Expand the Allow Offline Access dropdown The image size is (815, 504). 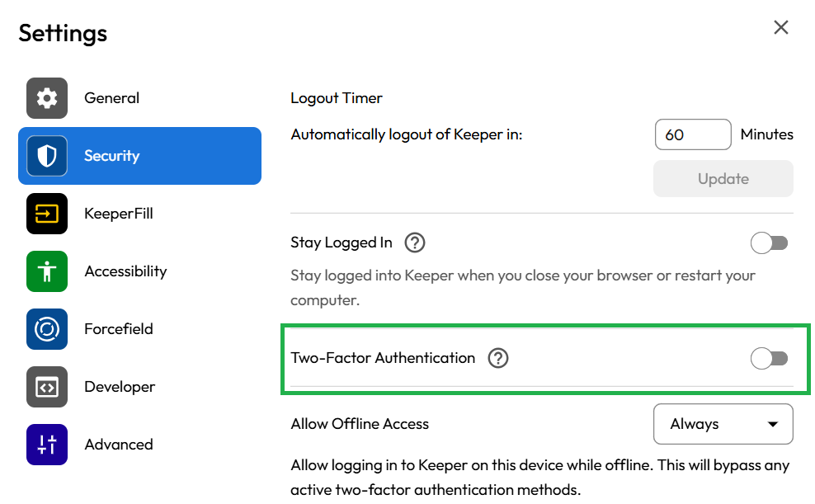point(723,424)
